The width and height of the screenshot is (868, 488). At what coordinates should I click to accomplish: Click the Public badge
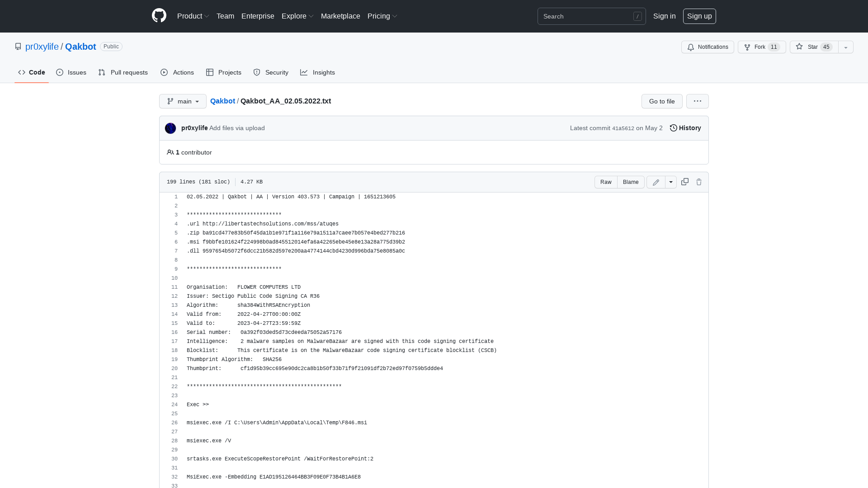point(111,47)
